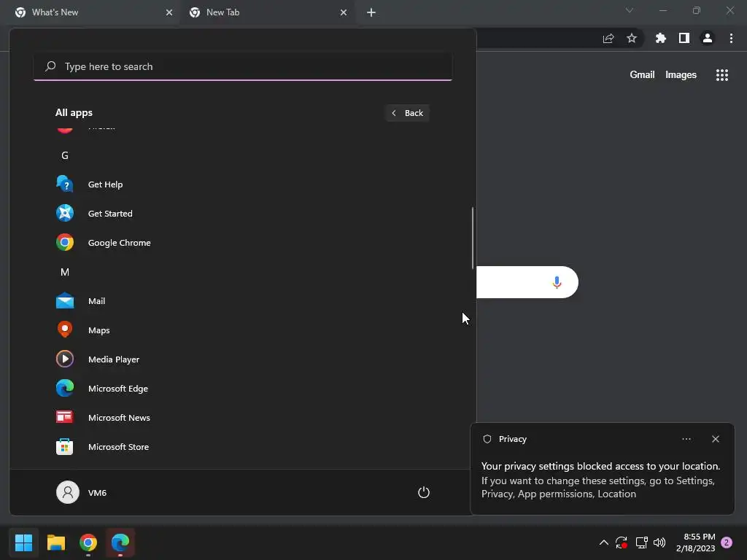
Task: Open the Images link
Action: point(681,75)
